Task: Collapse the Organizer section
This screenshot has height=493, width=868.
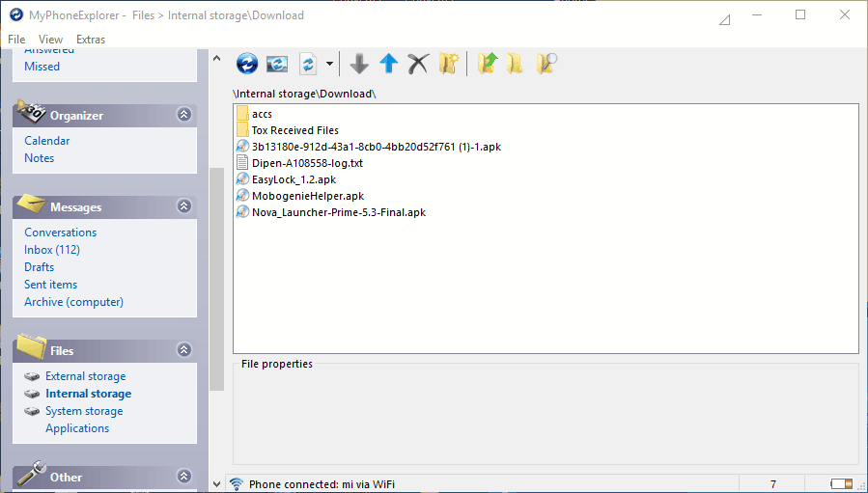Action: click(x=183, y=115)
